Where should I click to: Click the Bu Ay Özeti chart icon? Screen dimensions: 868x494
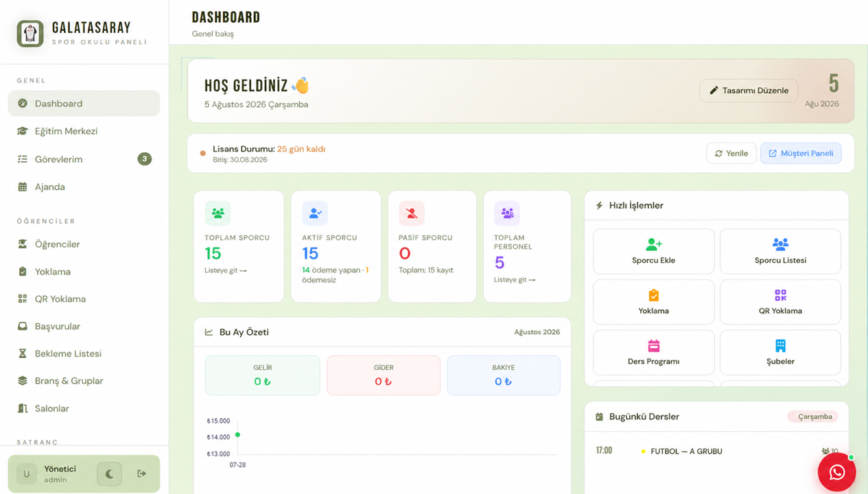coord(209,332)
